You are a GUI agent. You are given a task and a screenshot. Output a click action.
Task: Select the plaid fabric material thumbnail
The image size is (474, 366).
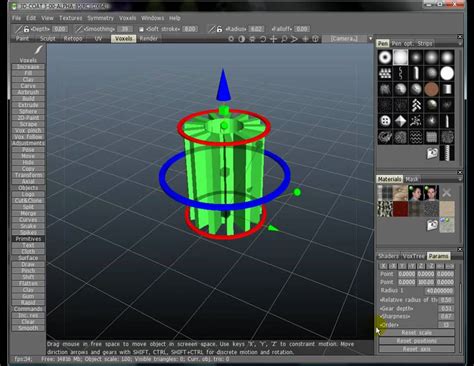point(385,193)
